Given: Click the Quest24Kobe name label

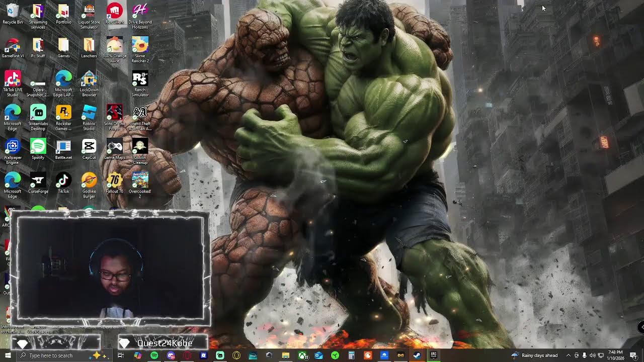Looking at the screenshot, I should click(165, 343).
